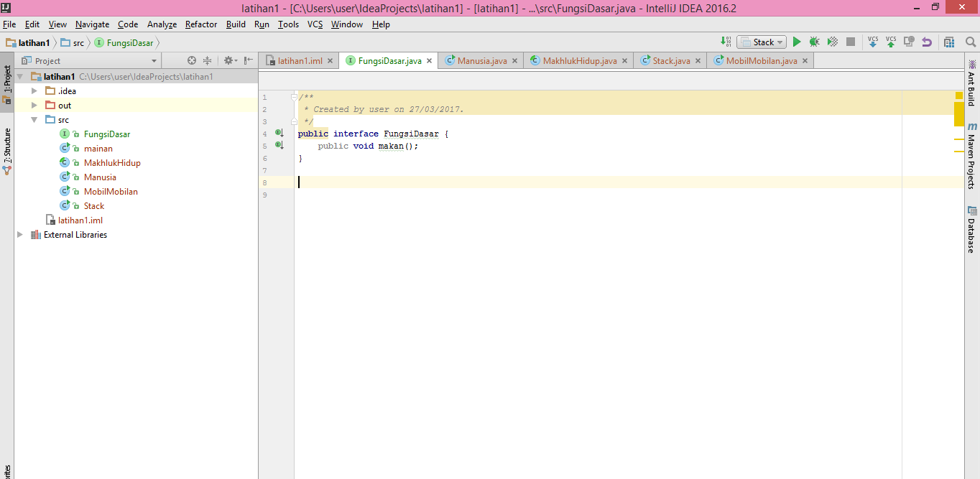Expand the .idea folder in Project tree

pyautogui.click(x=33, y=90)
